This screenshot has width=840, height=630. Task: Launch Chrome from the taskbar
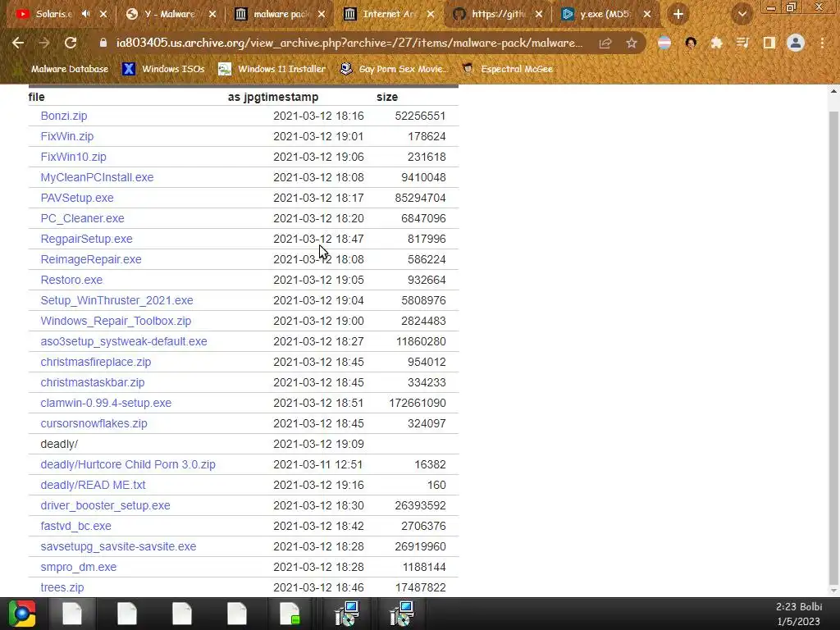[x=22, y=614]
